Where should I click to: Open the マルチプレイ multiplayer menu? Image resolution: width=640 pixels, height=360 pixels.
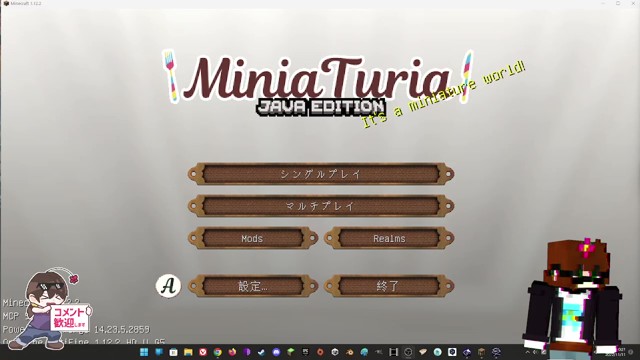(321, 206)
